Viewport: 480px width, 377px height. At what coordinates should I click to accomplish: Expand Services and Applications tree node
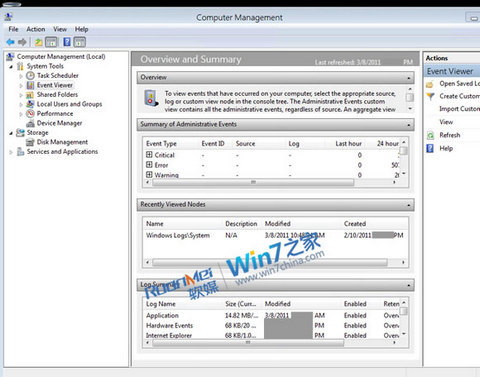coord(11,152)
